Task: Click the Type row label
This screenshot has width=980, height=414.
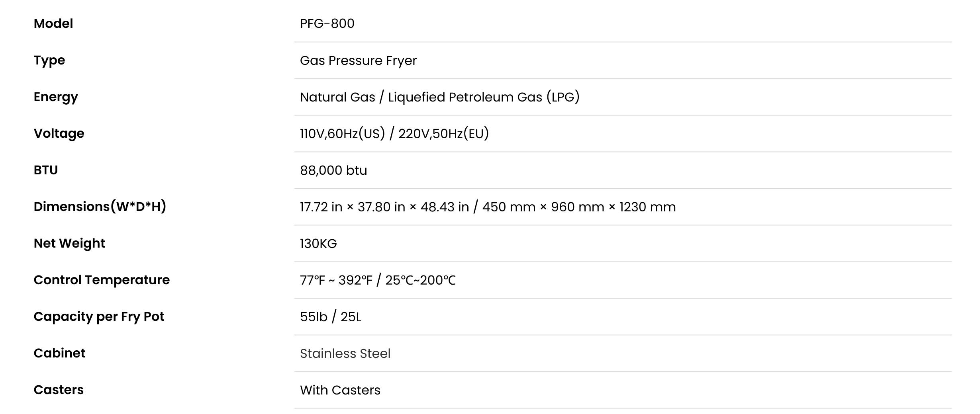Action: point(49,61)
